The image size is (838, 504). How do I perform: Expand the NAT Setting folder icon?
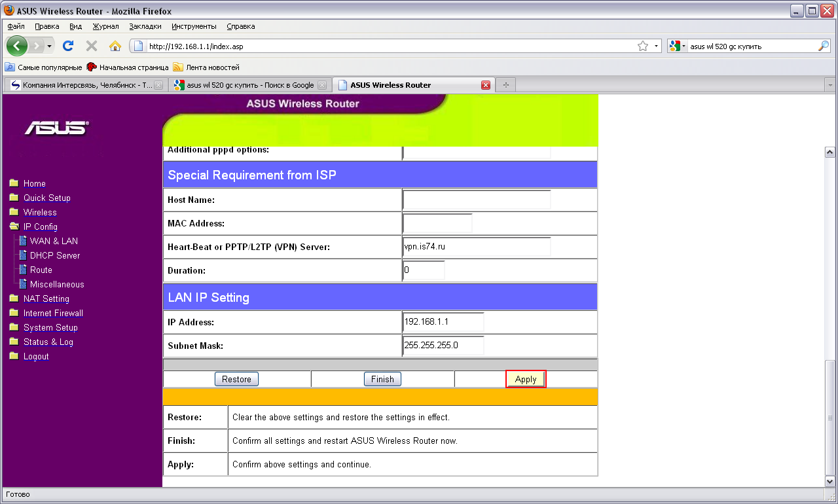[14, 298]
